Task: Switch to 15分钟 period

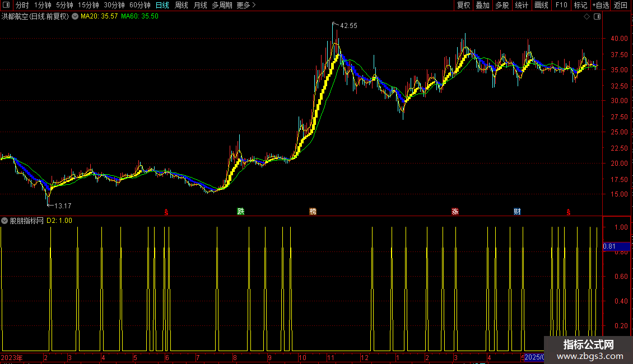Action: click(89, 5)
